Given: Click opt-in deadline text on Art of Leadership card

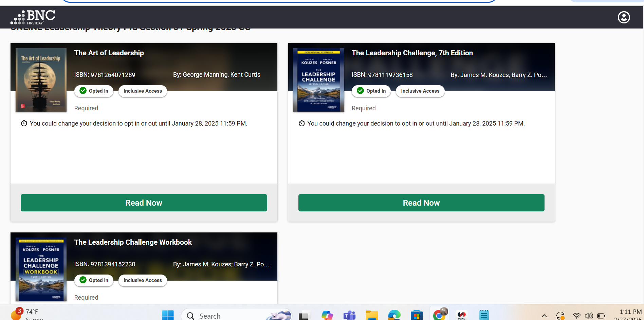Looking at the screenshot, I should 139,124.
